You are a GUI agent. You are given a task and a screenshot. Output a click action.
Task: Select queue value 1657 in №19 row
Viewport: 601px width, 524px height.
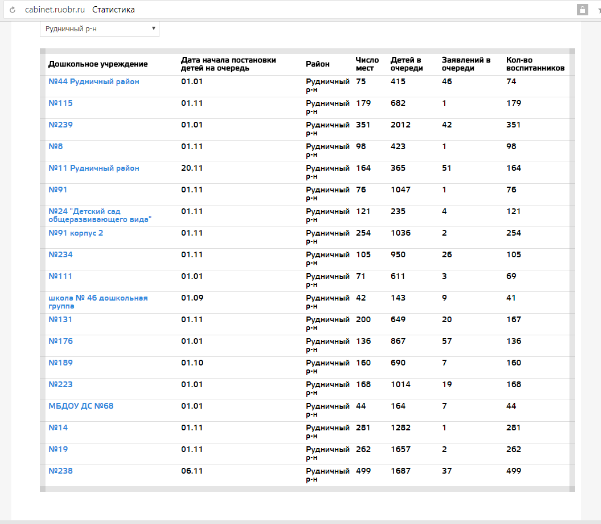[401, 449]
